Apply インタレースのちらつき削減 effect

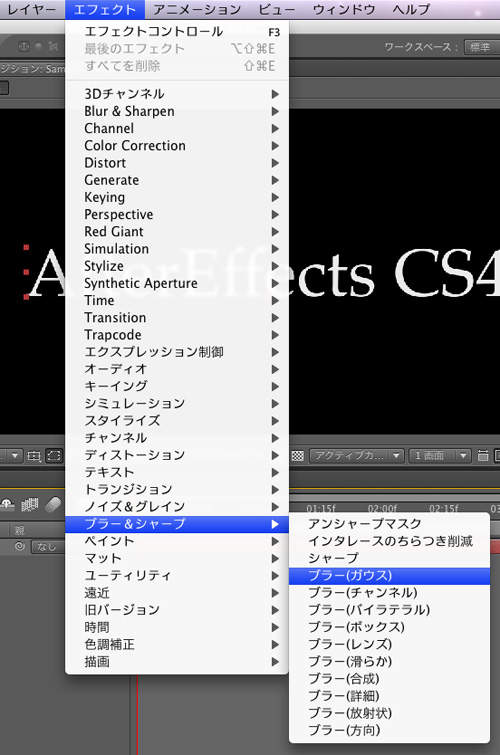pyautogui.click(x=389, y=541)
